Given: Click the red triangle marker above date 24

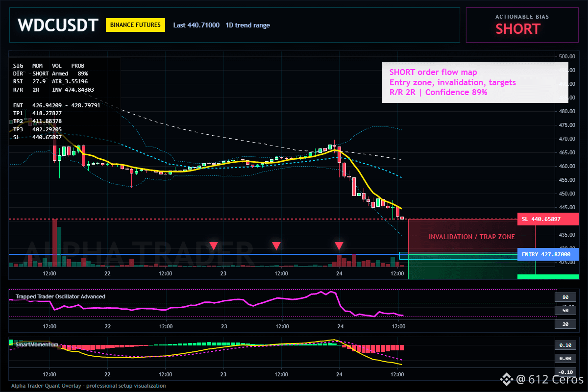Looking at the screenshot, I should 339,245.
